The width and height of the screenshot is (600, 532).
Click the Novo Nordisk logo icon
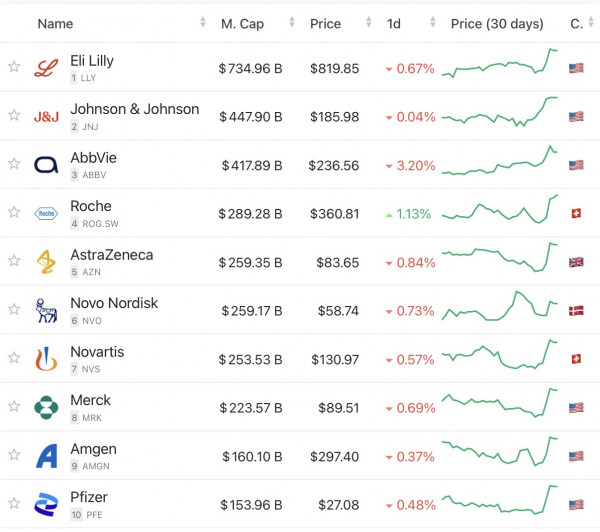click(x=46, y=310)
